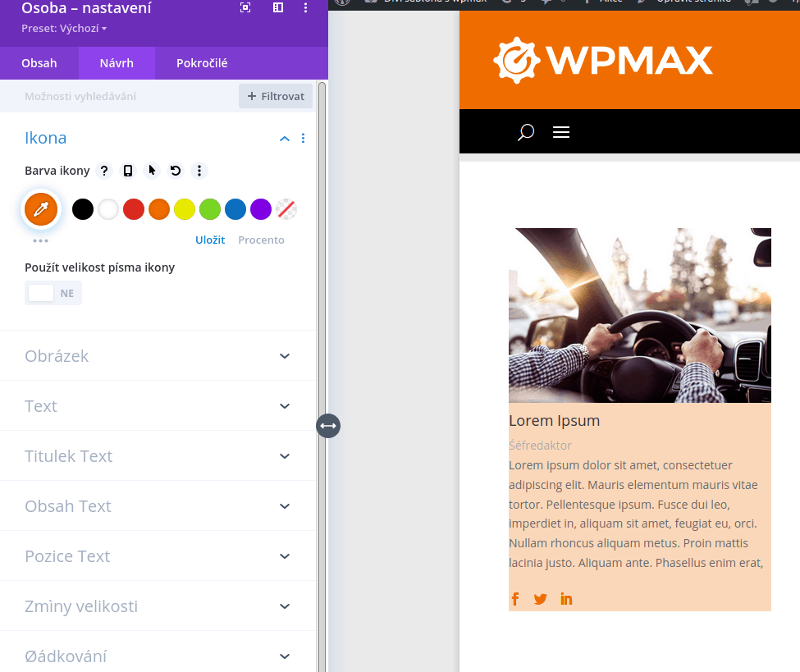Click the hover cursor icon for Barva ikony
The height and width of the screenshot is (672, 800).
point(152,171)
